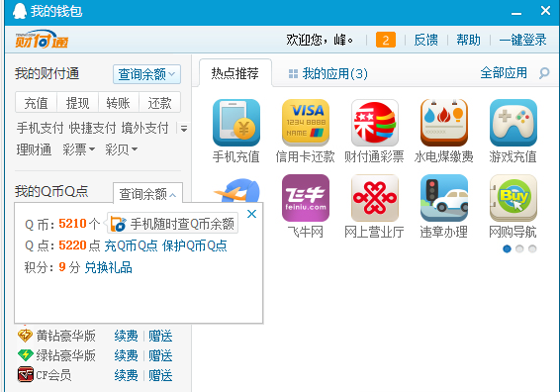Expand 查询余额 dropdown beside 我的财付通
Screen dimensions: 560x392
pyautogui.click(x=146, y=74)
